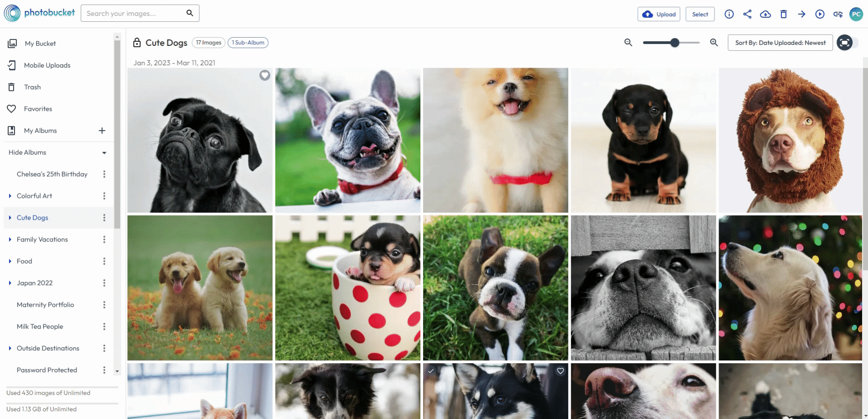
Task: Click the zoom in magnifier icon
Action: tap(714, 42)
